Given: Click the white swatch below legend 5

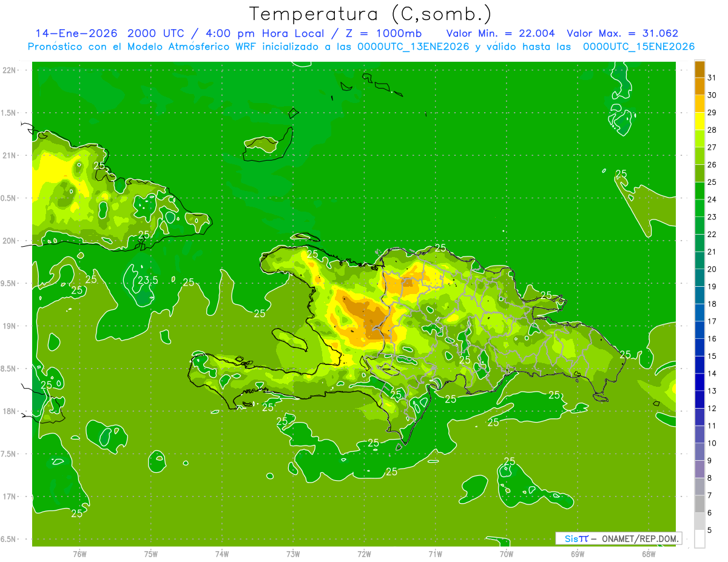Looking at the screenshot, I should (699, 539).
